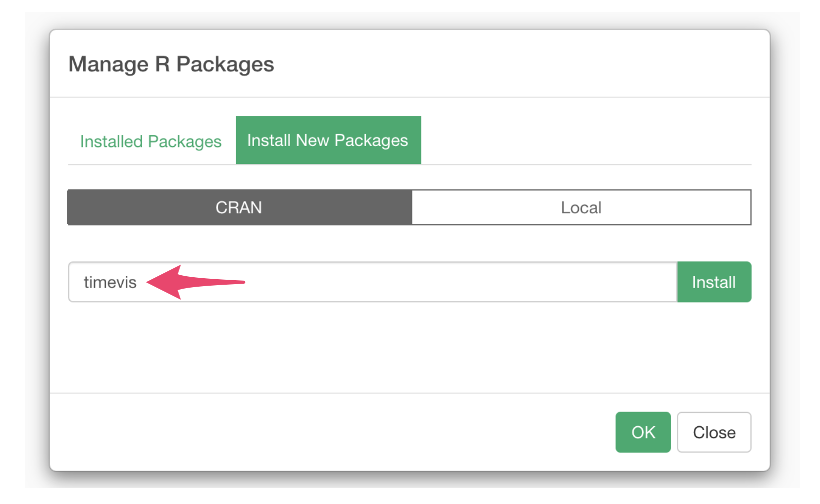Open the list of installed packages
The height and width of the screenshot is (504, 820).
pyautogui.click(x=151, y=141)
